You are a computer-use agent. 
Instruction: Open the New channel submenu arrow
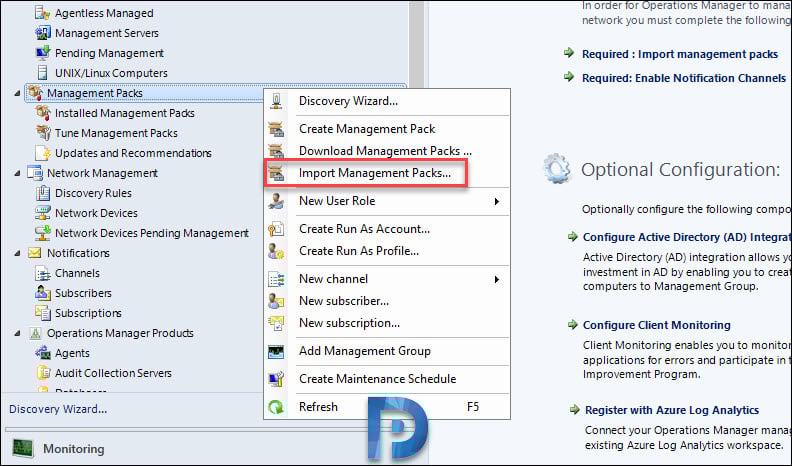point(497,279)
